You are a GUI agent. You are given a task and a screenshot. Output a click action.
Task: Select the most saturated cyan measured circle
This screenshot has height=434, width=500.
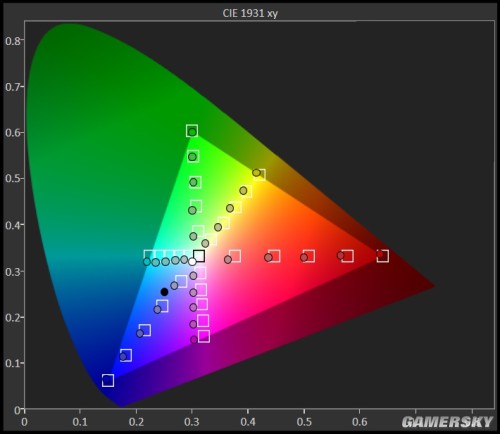click(x=147, y=262)
